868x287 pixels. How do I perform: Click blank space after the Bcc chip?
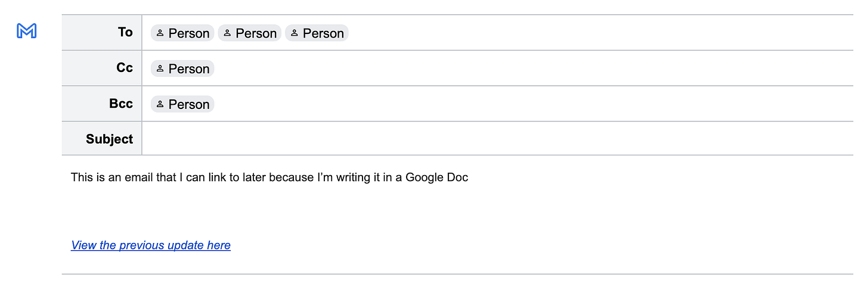(534, 104)
